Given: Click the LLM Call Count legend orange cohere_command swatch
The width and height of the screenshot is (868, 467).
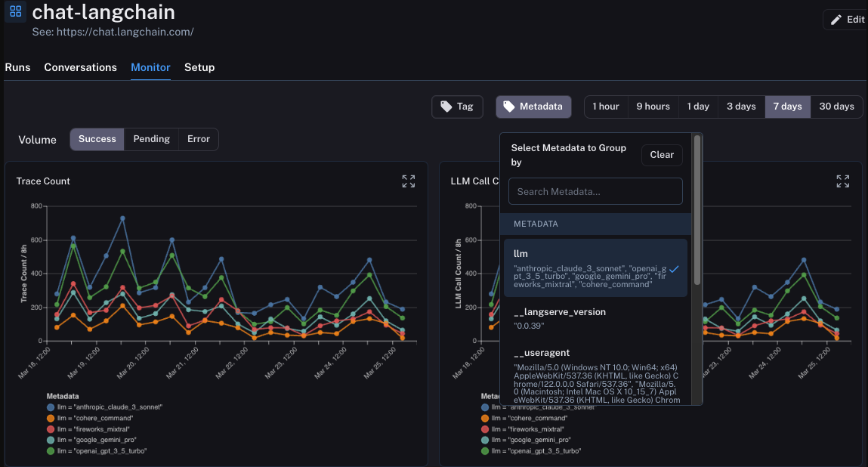Looking at the screenshot, I should pos(485,418).
